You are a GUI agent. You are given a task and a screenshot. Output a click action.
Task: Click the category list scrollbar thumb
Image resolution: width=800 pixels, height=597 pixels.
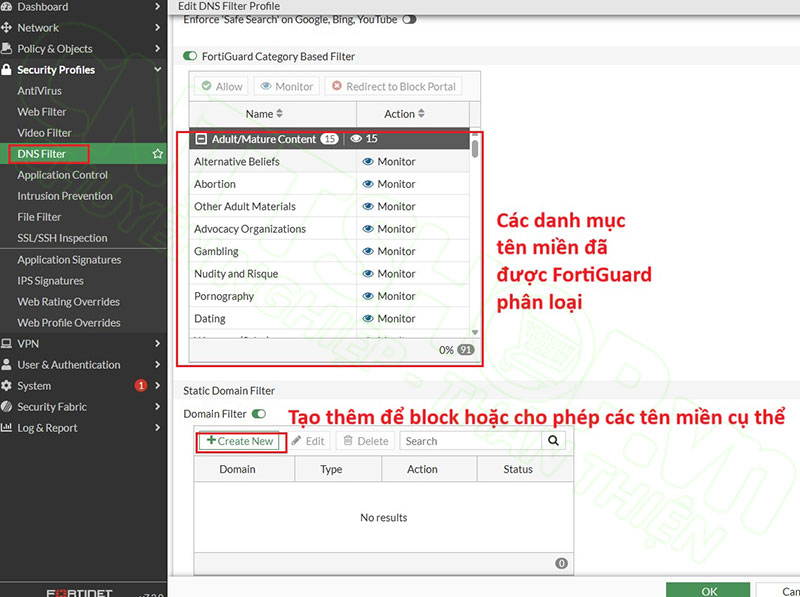coord(475,148)
